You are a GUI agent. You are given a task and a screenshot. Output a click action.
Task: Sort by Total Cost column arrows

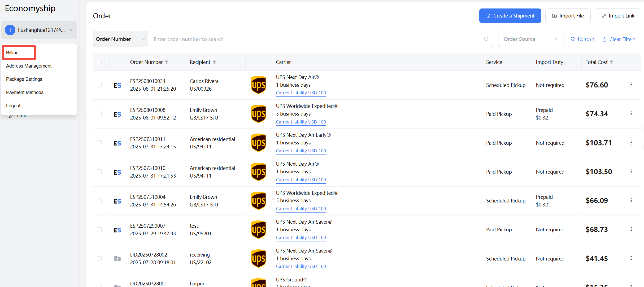(x=611, y=62)
